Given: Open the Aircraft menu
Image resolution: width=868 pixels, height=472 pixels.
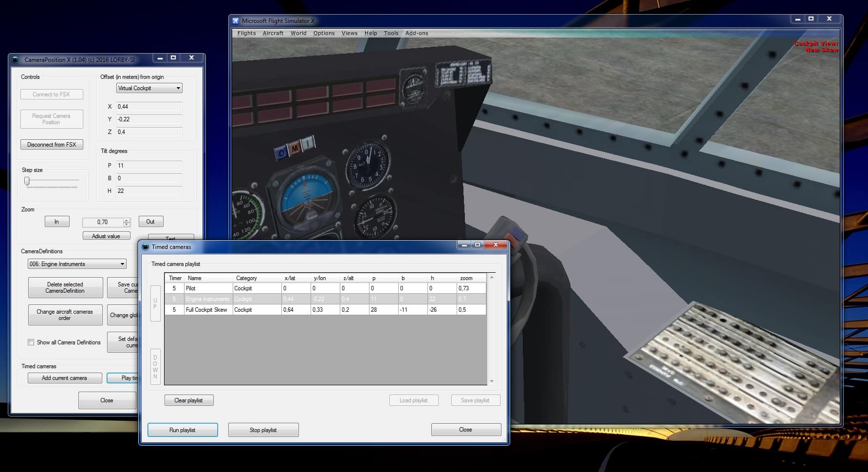Looking at the screenshot, I should tap(273, 33).
